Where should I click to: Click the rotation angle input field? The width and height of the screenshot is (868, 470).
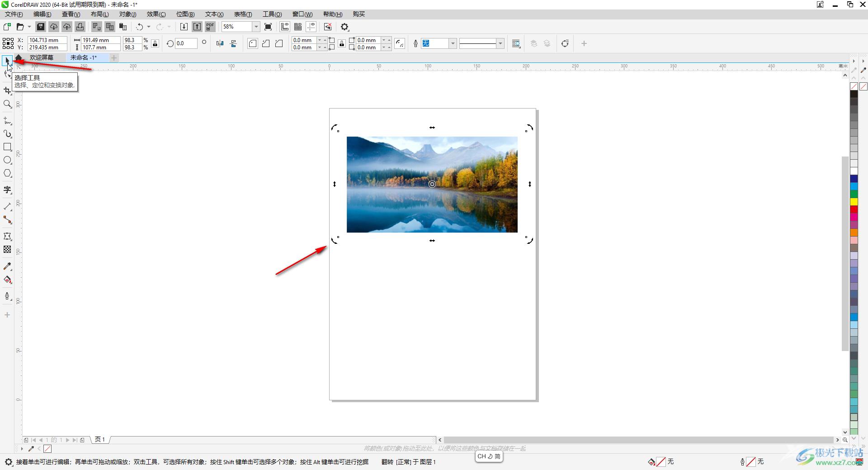pos(186,43)
